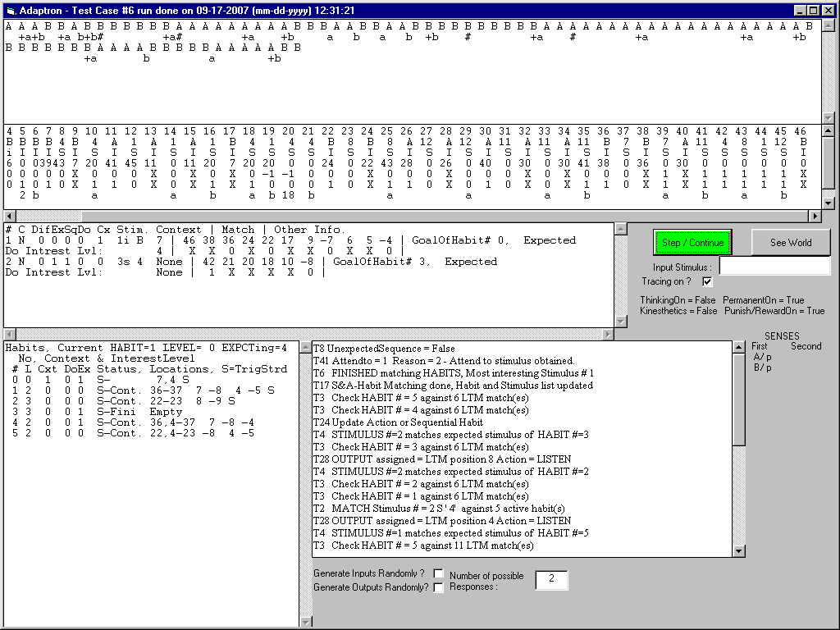The height and width of the screenshot is (630, 840).
Task: Click the 'B/ p' sense entry
Action: point(762,367)
